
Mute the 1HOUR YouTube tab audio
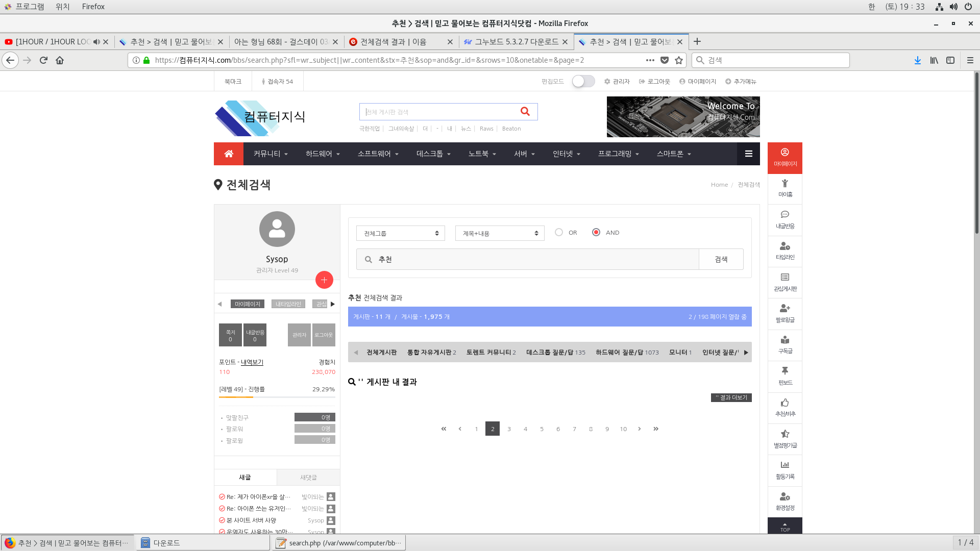(x=96, y=42)
